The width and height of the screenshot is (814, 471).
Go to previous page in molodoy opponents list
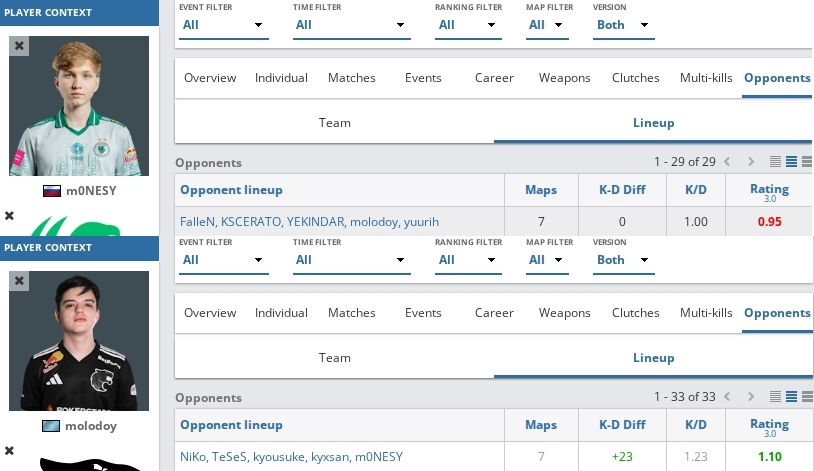(x=727, y=397)
